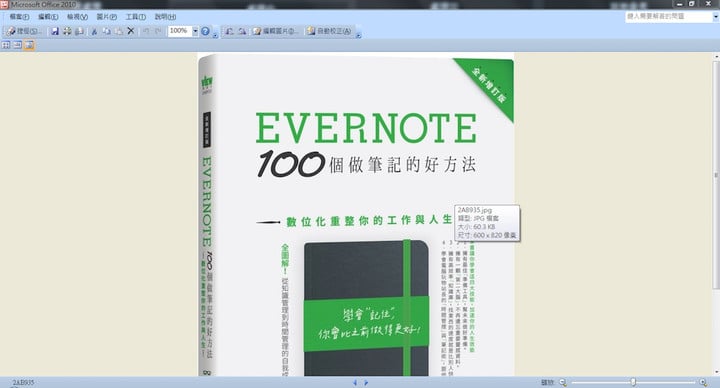Switch to Thumbnail view
The width and height of the screenshot is (720, 388).
(x=6, y=45)
